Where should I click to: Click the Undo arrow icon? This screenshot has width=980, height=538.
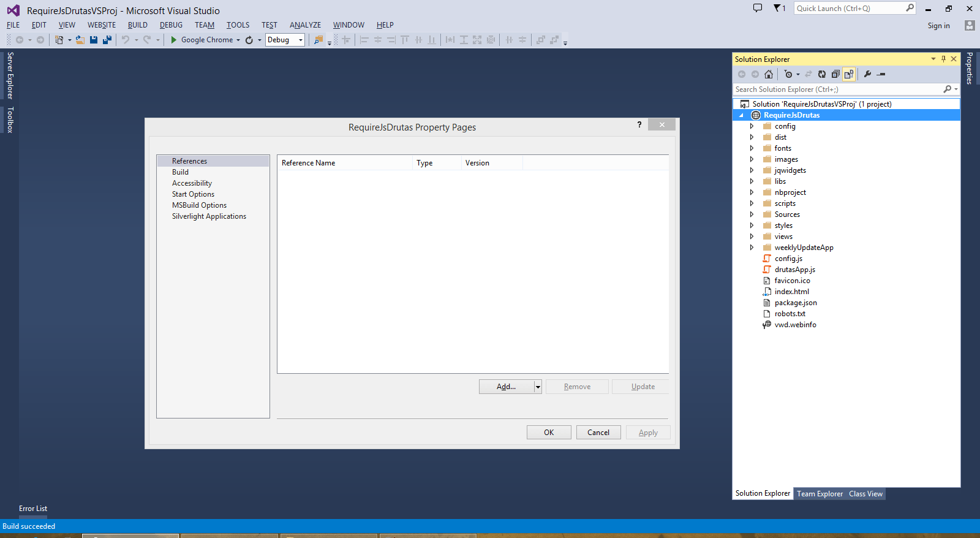click(126, 40)
